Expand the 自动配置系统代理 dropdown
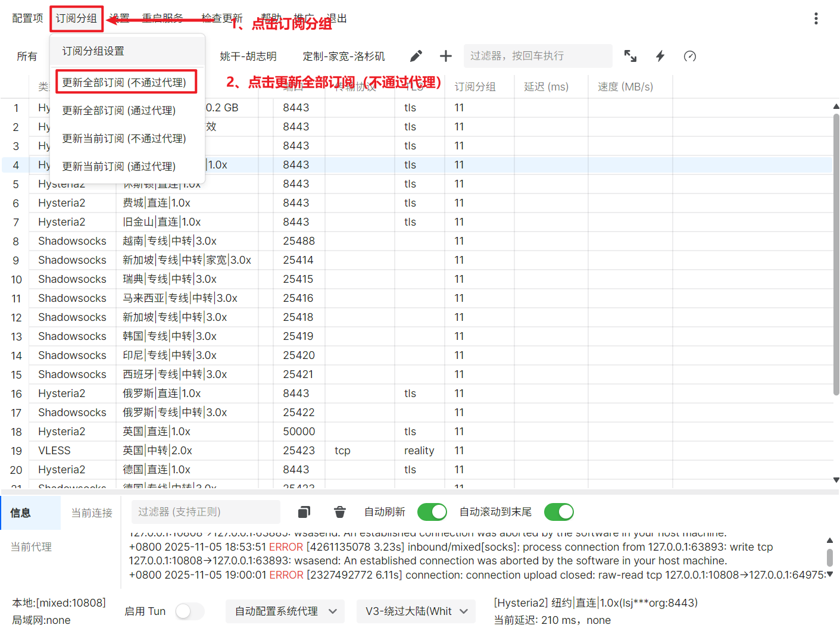Image resolution: width=840 pixels, height=634 pixels. pyautogui.click(x=285, y=611)
